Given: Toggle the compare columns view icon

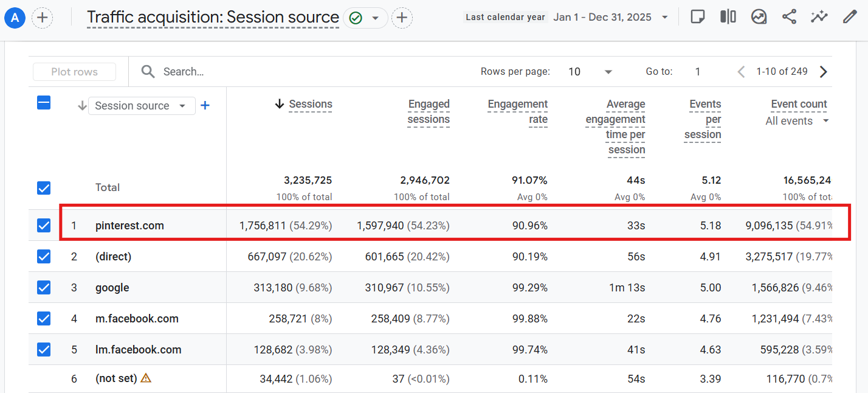Looking at the screenshot, I should (x=728, y=17).
